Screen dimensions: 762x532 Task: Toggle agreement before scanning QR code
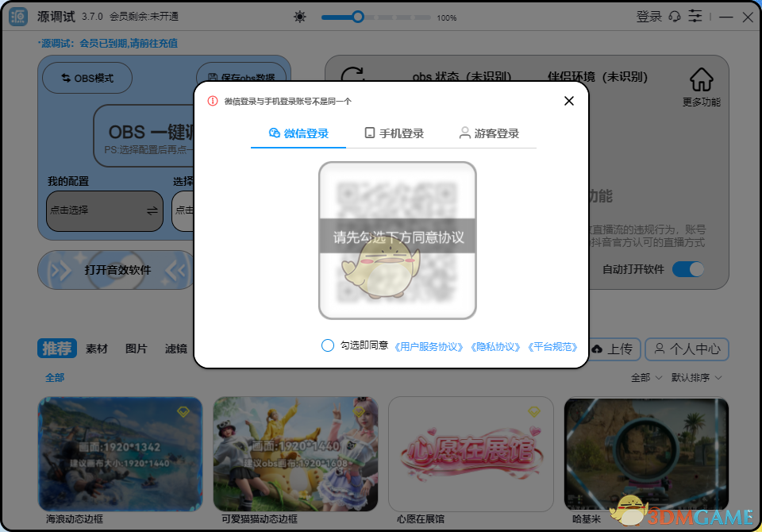pos(327,345)
